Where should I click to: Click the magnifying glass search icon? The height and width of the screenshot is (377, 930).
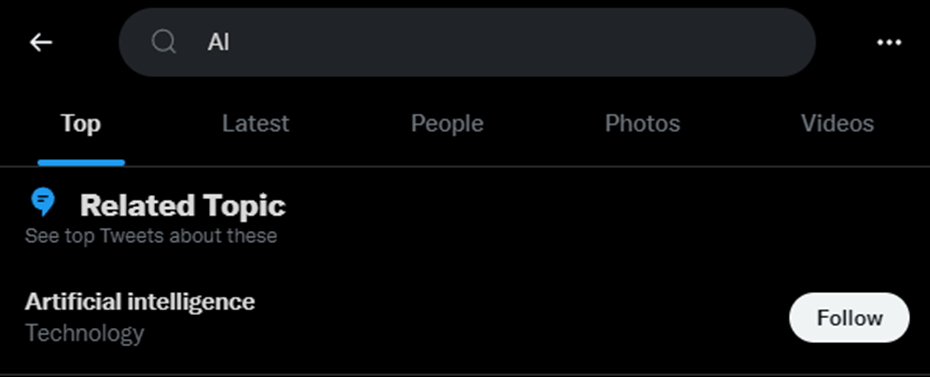[163, 42]
